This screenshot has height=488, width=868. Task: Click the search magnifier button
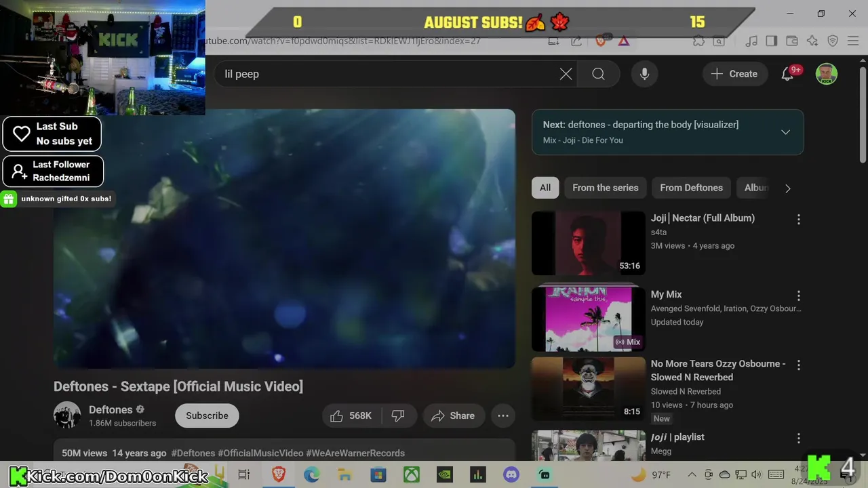(x=598, y=74)
